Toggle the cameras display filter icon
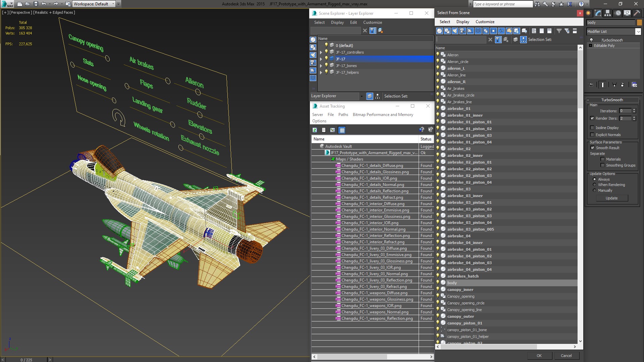Screen dimensions: 644x362 [x=463, y=31]
